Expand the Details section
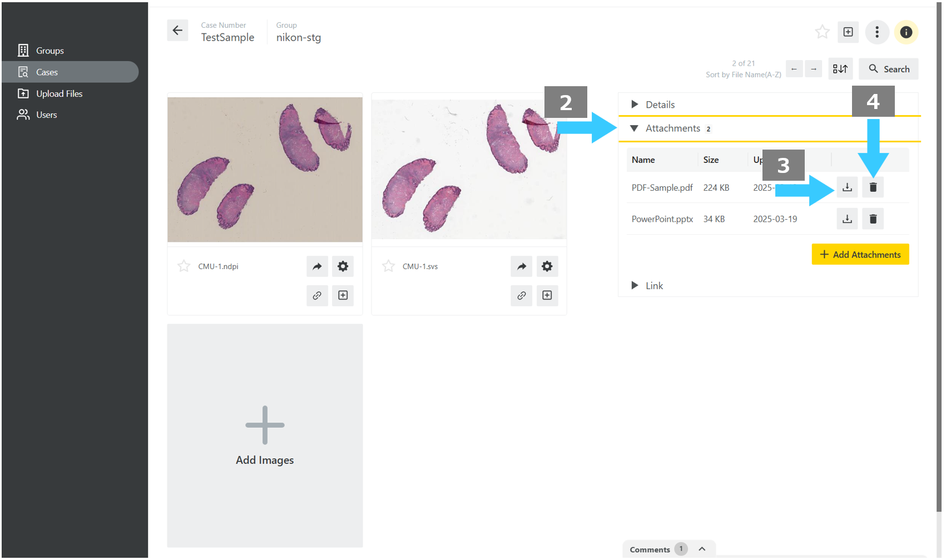 (x=769, y=105)
